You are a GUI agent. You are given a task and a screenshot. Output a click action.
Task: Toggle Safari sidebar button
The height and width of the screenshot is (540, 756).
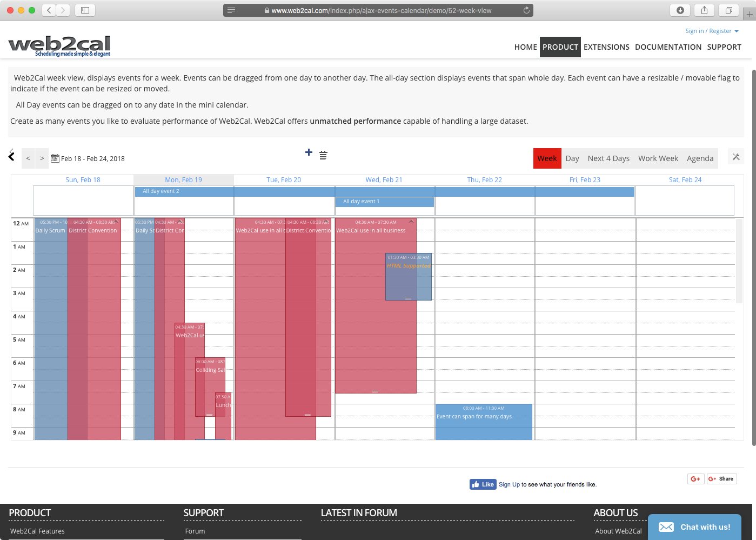click(x=85, y=10)
